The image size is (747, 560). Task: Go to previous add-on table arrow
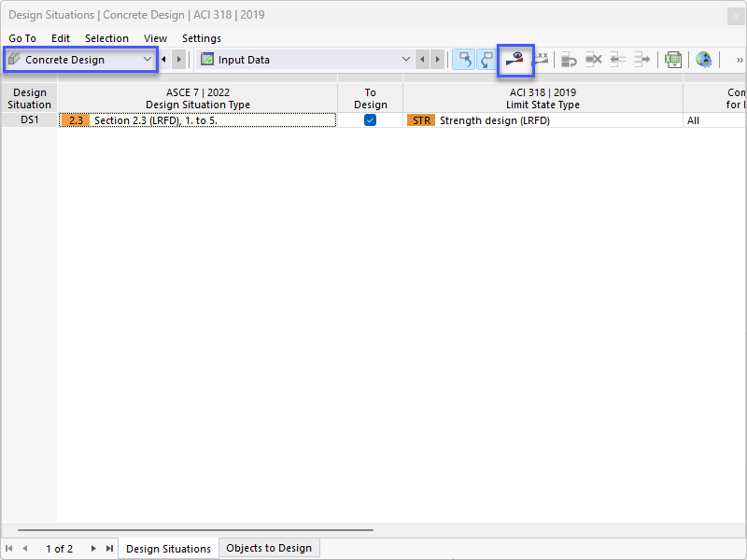pos(164,60)
